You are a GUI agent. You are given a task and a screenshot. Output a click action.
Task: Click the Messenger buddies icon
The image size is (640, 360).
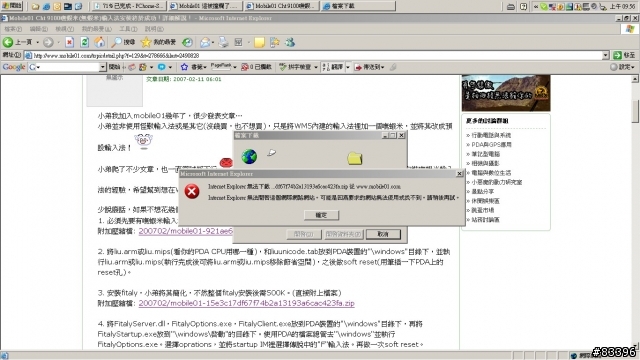tap(290, 42)
